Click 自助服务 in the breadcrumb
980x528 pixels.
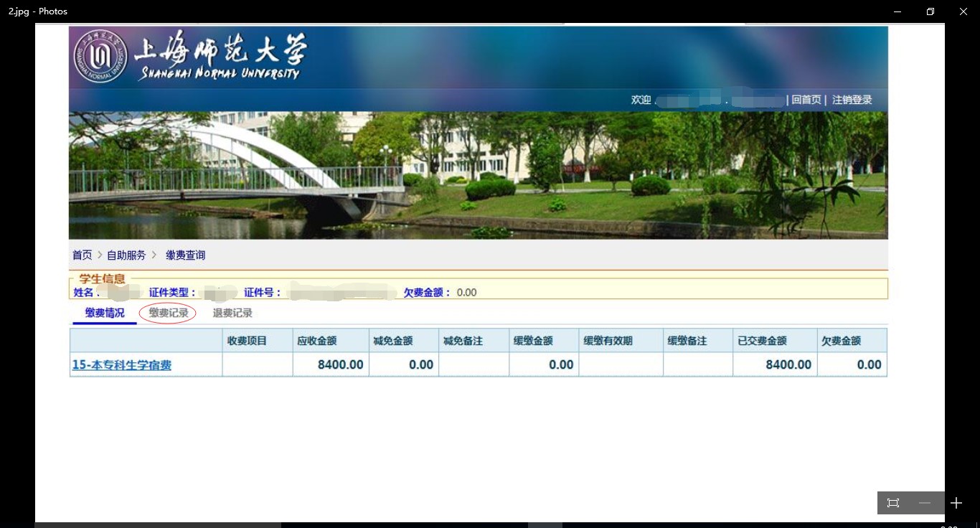click(x=126, y=255)
